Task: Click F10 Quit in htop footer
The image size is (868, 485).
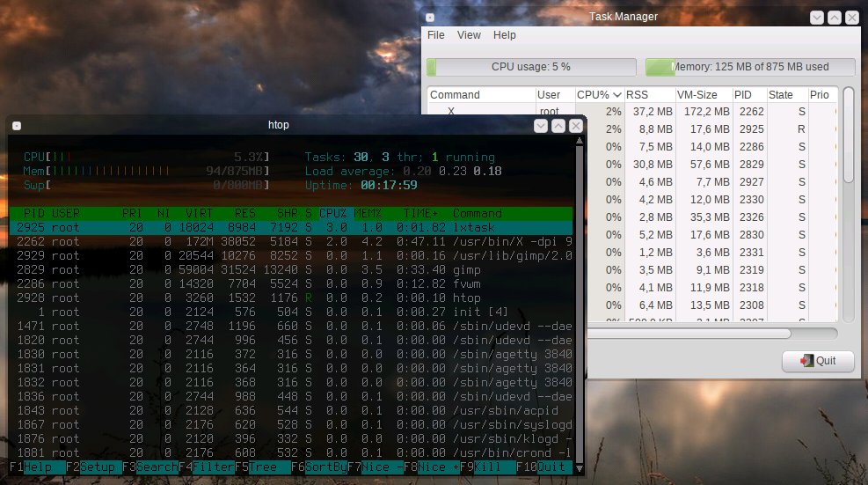Action: coord(544,467)
